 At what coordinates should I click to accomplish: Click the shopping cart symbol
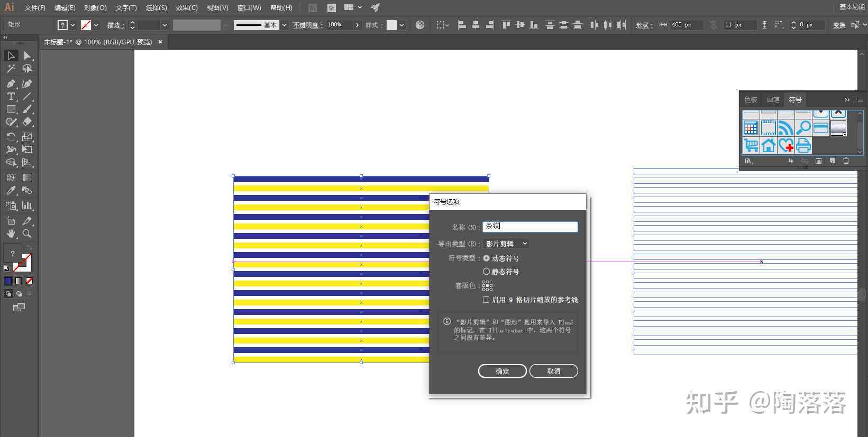pyautogui.click(x=751, y=145)
